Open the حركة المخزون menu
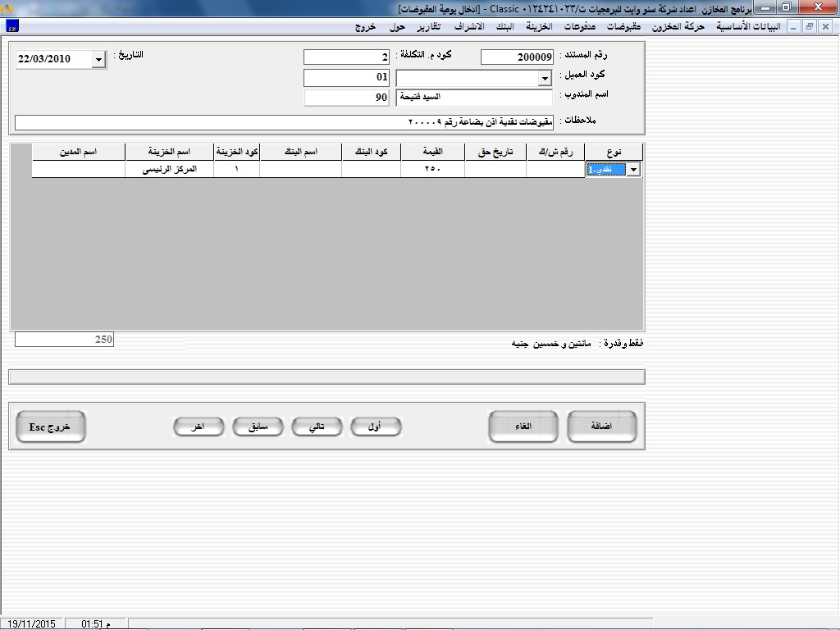The height and width of the screenshot is (630, 840). (x=678, y=26)
